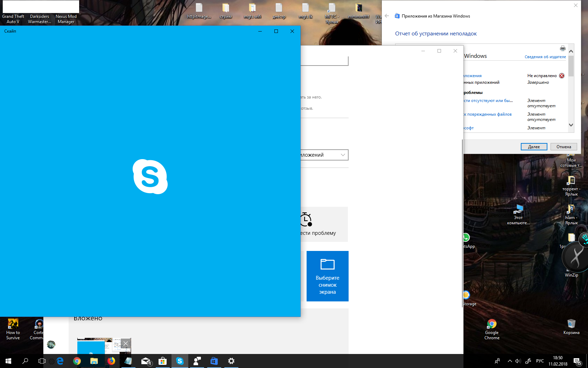Screen dimensions: 588x368
Task: Show hidden tray icons with chevron
Action: click(x=510, y=361)
